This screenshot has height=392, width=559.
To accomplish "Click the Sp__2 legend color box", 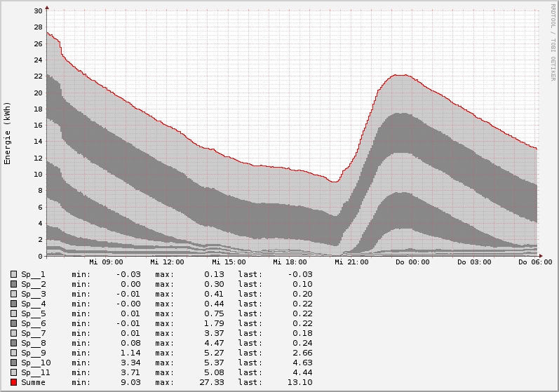I will pos(13,284).
